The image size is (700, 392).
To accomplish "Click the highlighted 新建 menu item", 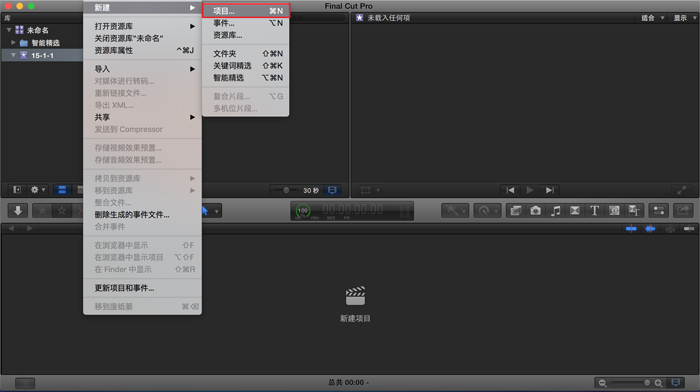I will (x=142, y=8).
